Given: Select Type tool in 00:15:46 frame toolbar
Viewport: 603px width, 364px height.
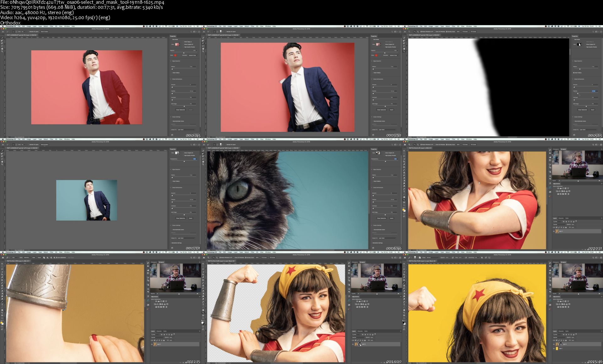Looking at the screenshot, I should (x=404, y=304).
